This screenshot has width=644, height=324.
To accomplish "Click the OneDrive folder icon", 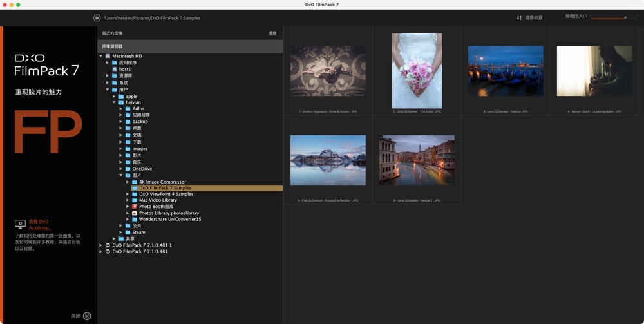I will point(128,169).
